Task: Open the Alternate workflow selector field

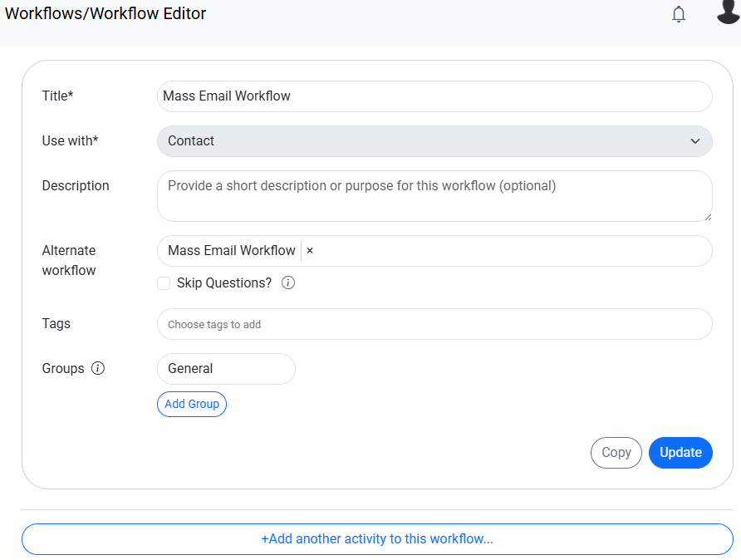Action: click(507, 251)
